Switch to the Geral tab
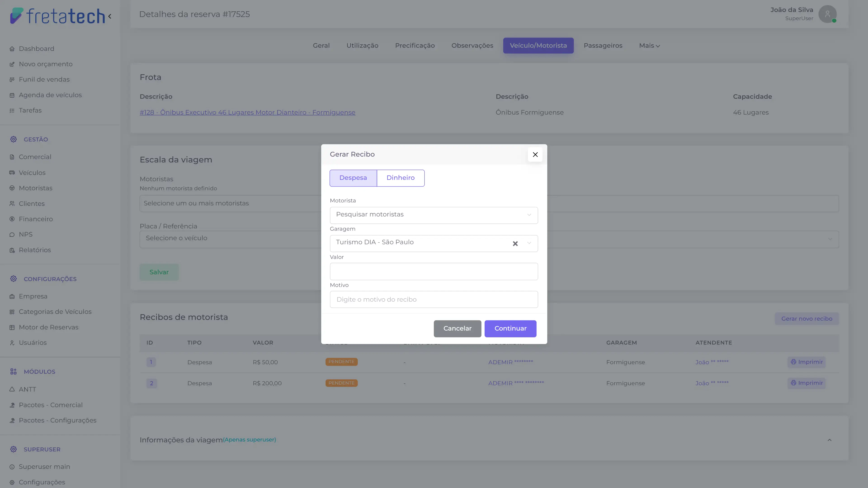 (x=321, y=46)
